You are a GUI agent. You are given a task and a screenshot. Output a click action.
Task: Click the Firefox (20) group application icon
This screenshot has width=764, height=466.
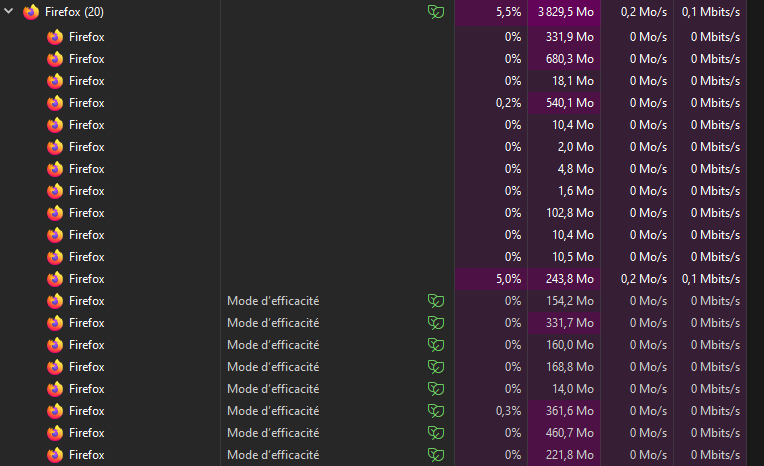(31, 12)
